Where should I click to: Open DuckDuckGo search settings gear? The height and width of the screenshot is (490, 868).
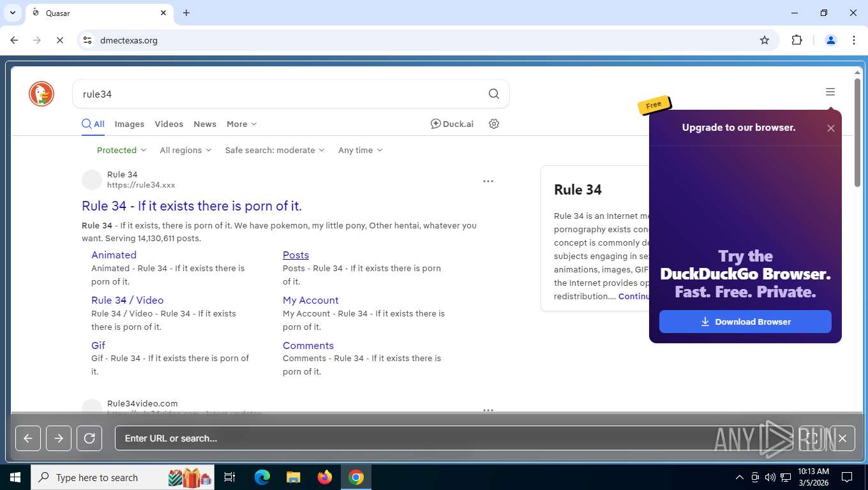[494, 124]
